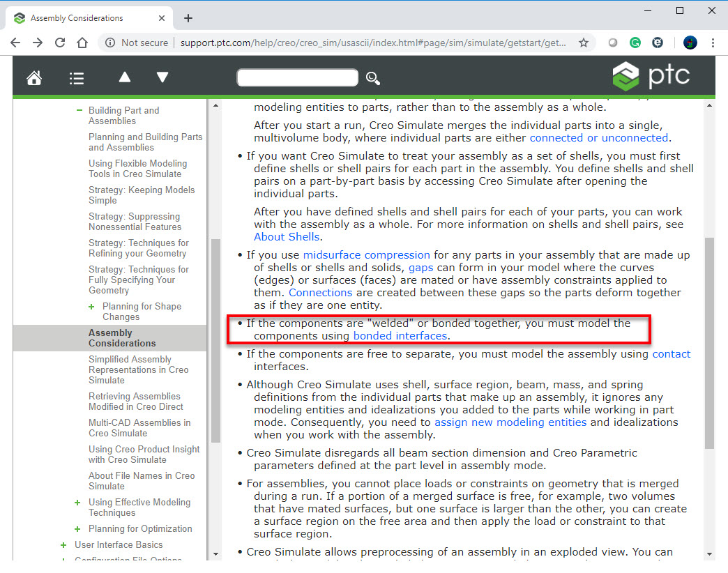Go to previous topic with up arrow
The width and height of the screenshot is (728, 573).
pos(124,77)
